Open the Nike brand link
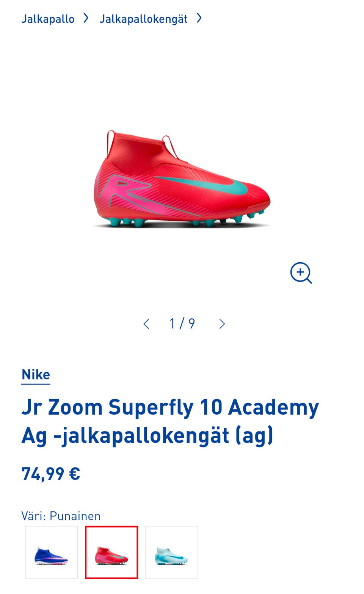The image size is (364, 594). point(36,375)
